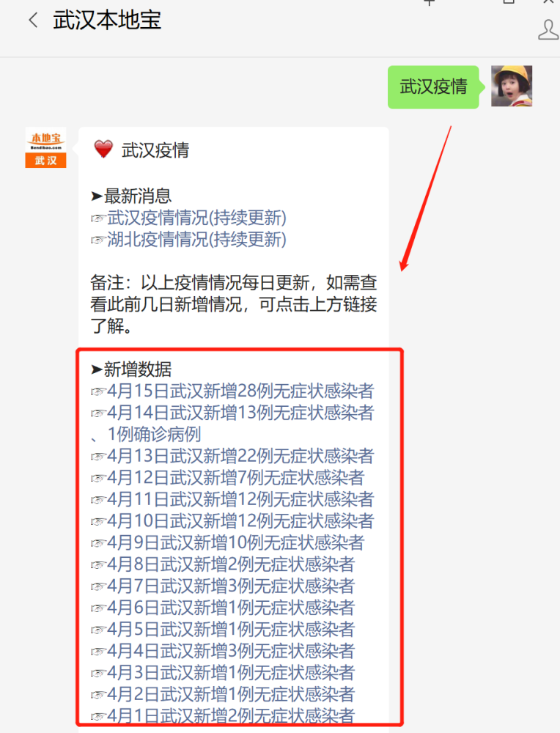Tap the green 武汉疫情 message bubble

pyautogui.click(x=433, y=87)
